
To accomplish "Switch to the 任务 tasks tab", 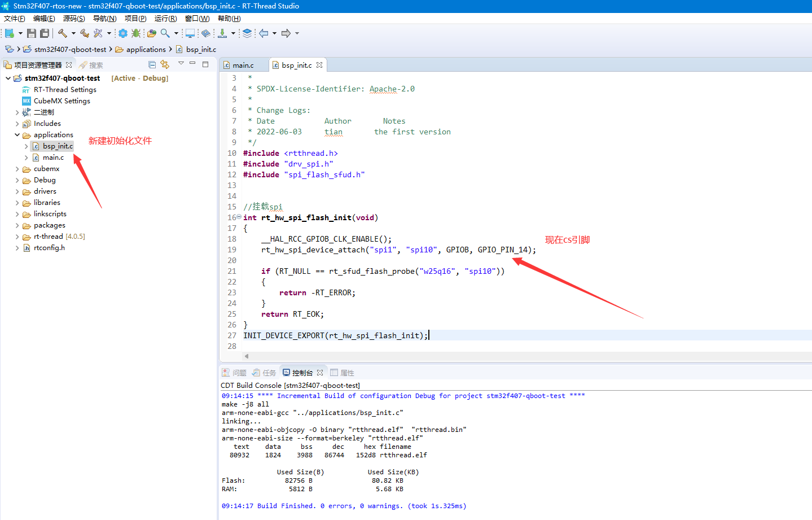I will (x=264, y=373).
